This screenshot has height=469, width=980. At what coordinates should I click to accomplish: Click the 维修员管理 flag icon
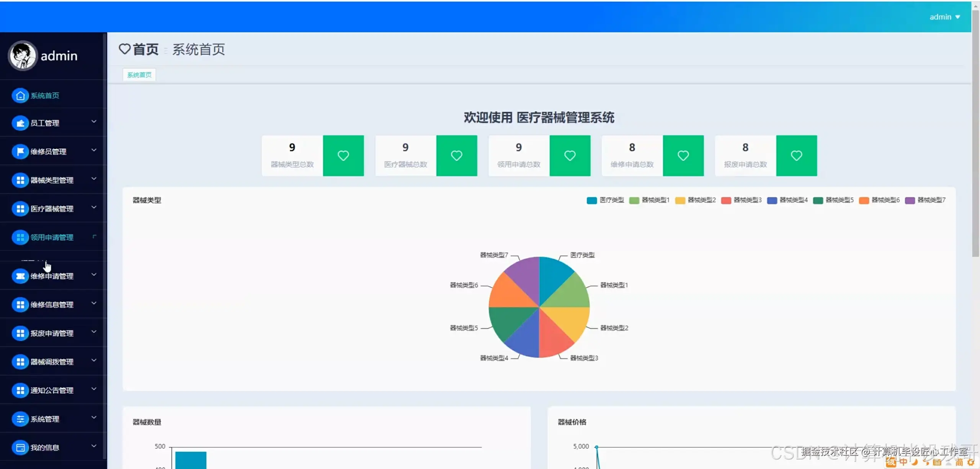20,151
